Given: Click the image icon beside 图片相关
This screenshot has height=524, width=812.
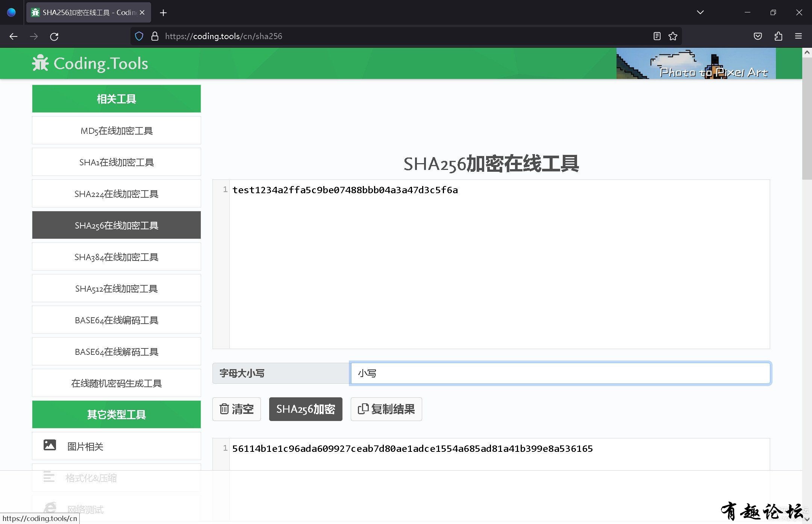Looking at the screenshot, I should coord(50,445).
